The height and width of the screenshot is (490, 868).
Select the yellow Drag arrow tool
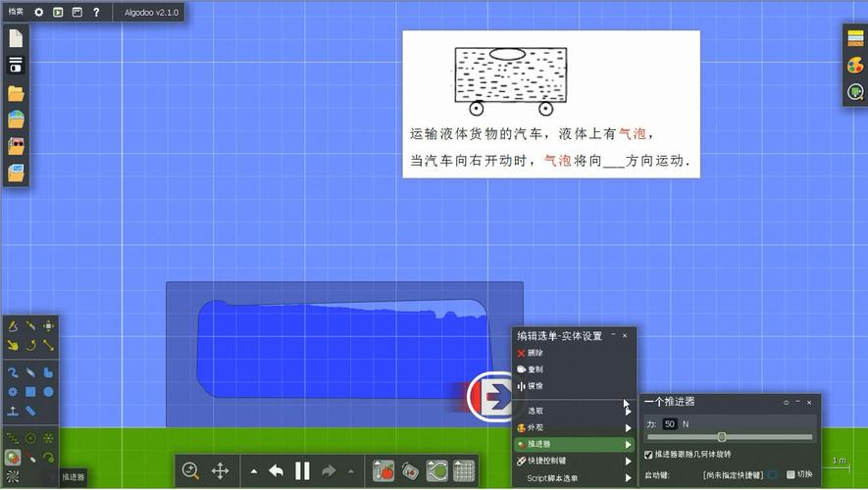tap(13, 346)
